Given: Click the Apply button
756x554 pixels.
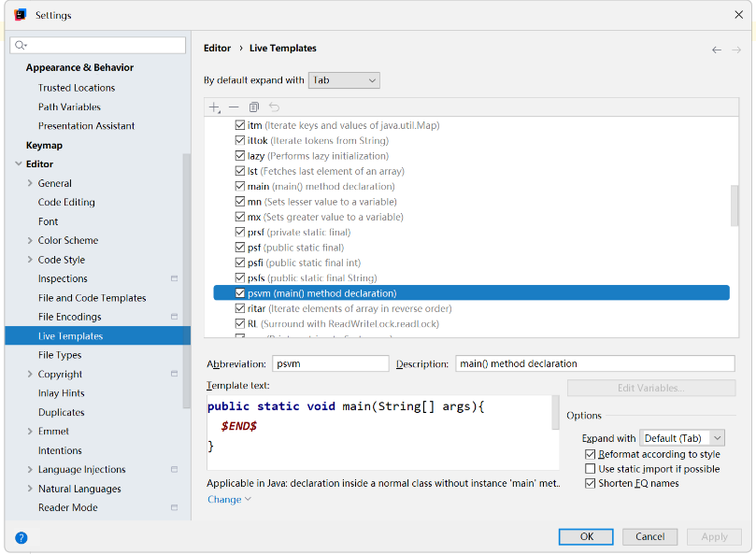Looking at the screenshot, I should click(714, 536).
